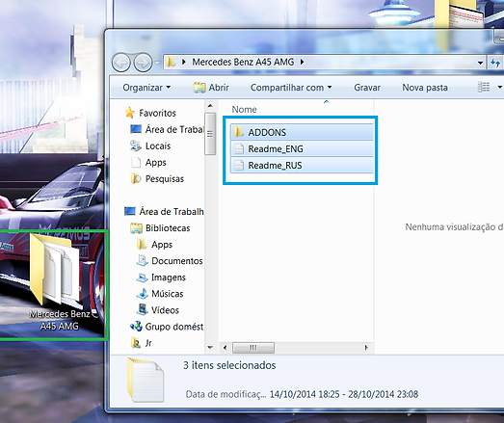This screenshot has width=504, height=423.
Task: Click the Data de modificação date range value
Action: point(344,394)
